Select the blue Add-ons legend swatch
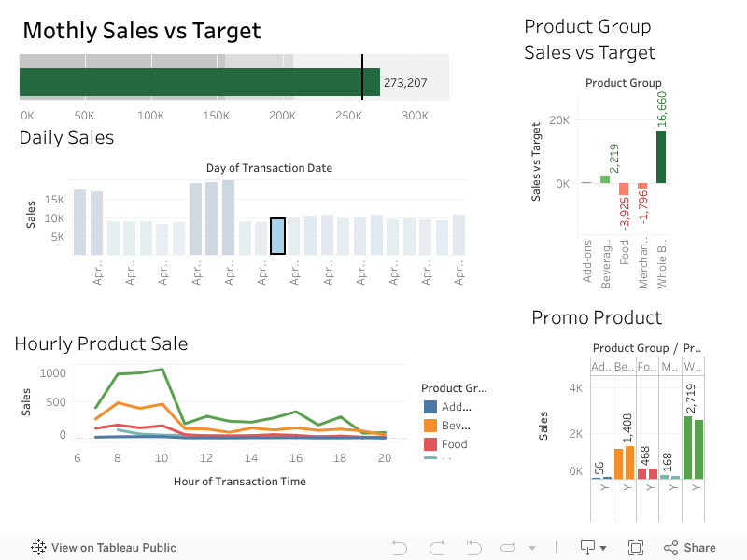Image resolution: width=747 pixels, height=560 pixels. pos(430,407)
